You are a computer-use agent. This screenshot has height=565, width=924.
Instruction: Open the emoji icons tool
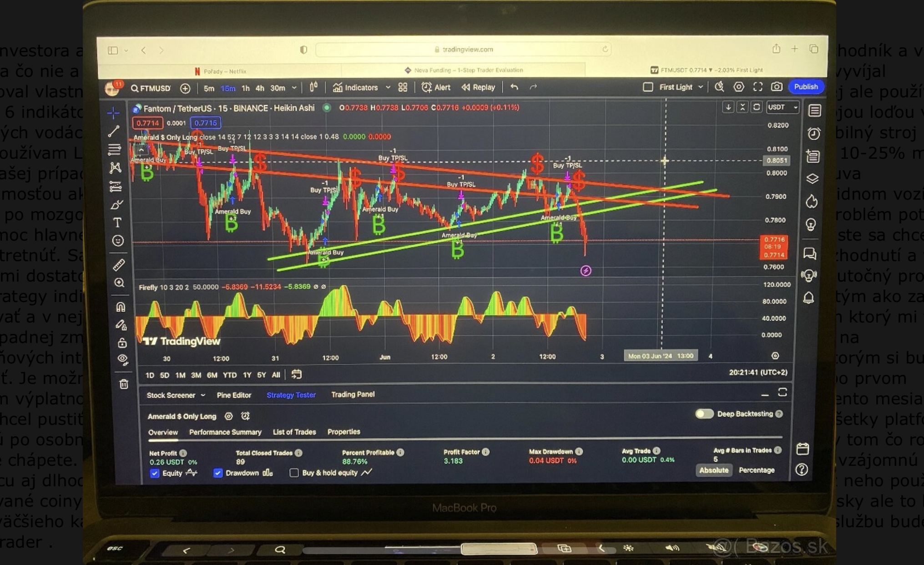[118, 241]
